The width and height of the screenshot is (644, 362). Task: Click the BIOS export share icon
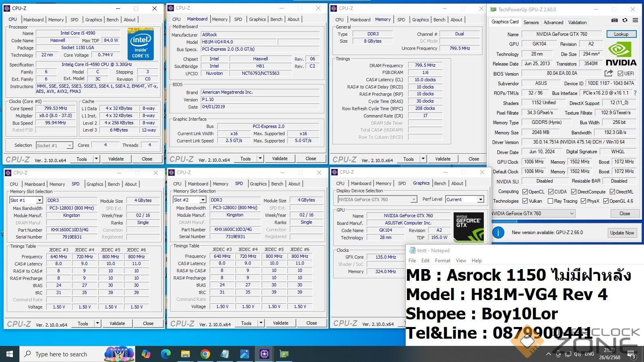click(609, 73)
